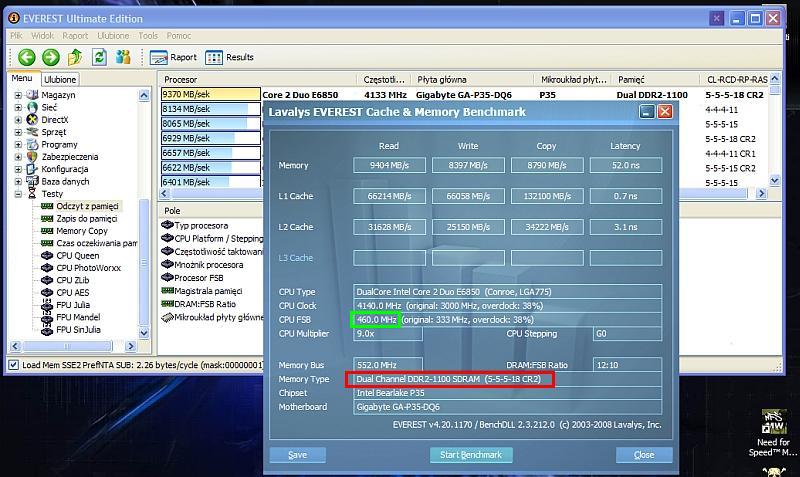
Task: Click the Up level arrow toolbar icon
Action: point(74,57)
